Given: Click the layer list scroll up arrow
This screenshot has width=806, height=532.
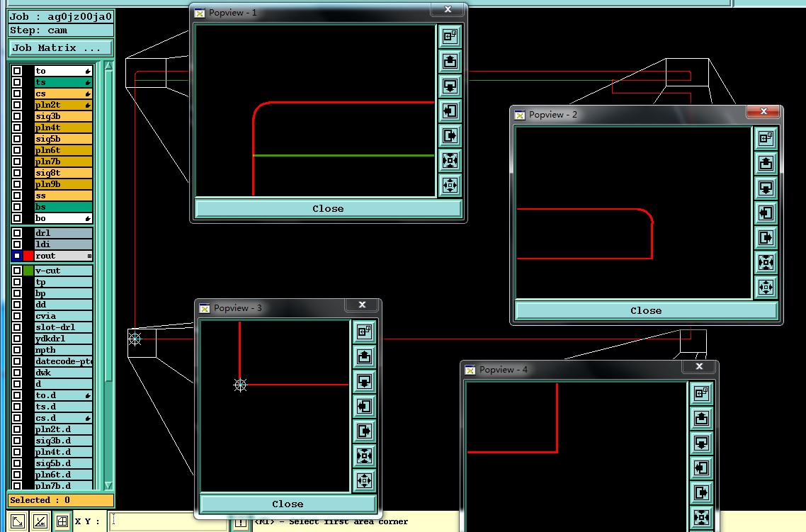Looking at the screenshot, I should point(108,66).
